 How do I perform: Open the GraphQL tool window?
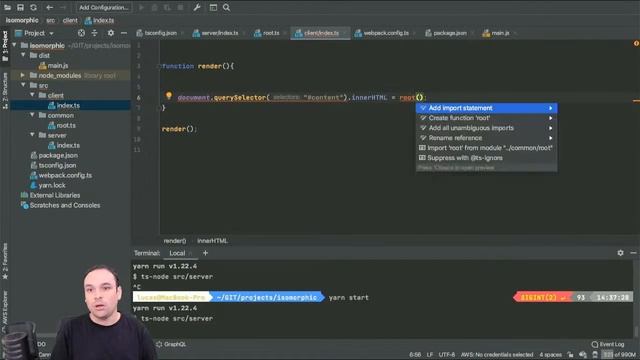tap(171, 344)
